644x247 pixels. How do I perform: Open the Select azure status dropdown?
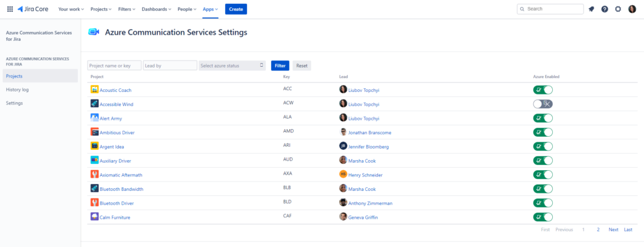[232, 66]
